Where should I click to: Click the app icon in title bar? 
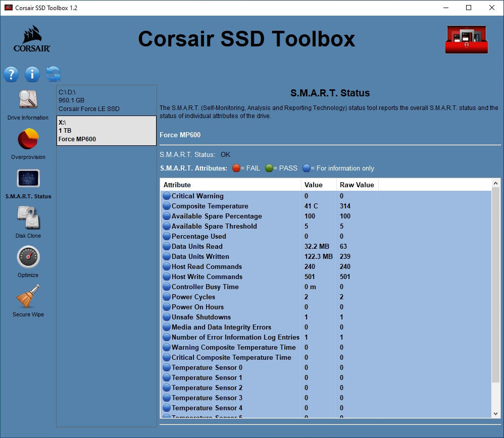click(x=9, y=8)
